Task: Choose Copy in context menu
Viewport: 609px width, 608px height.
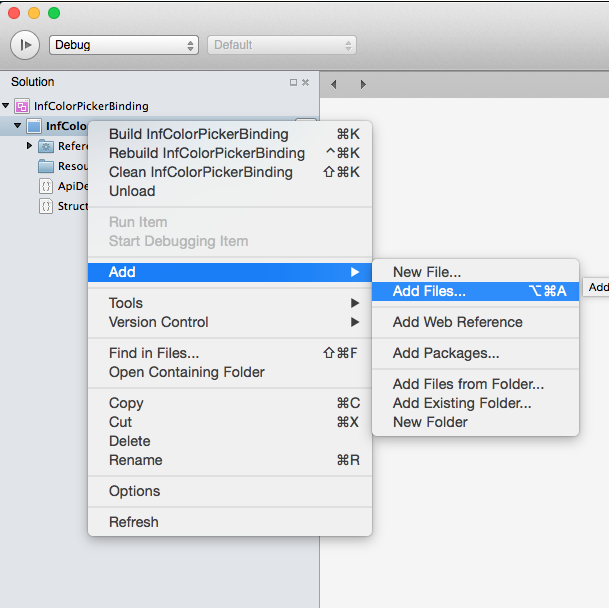Action: [x=230, y=403]
